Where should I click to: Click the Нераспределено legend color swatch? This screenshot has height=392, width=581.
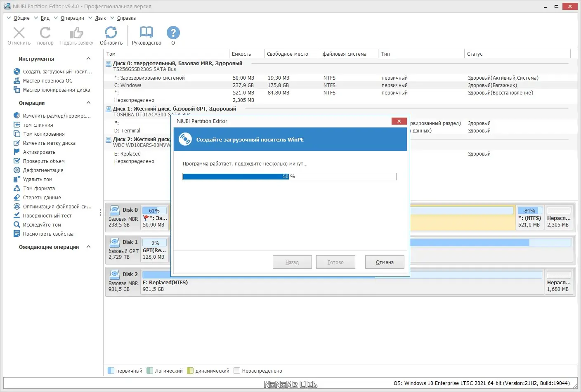click(237, 371)
